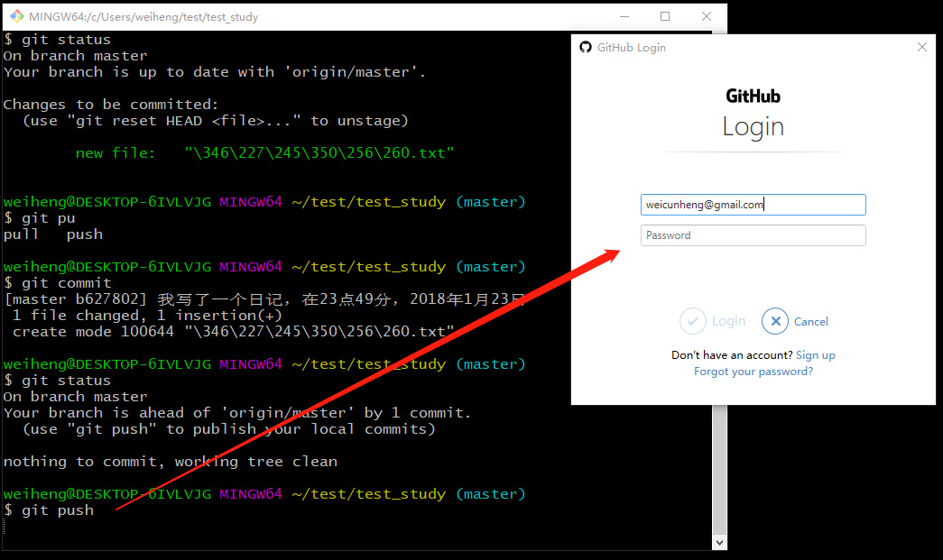The image size is (943, 560).
Task: Click the green 'new file:' status line
Action: pyautogui.click(x=264, y=153)
